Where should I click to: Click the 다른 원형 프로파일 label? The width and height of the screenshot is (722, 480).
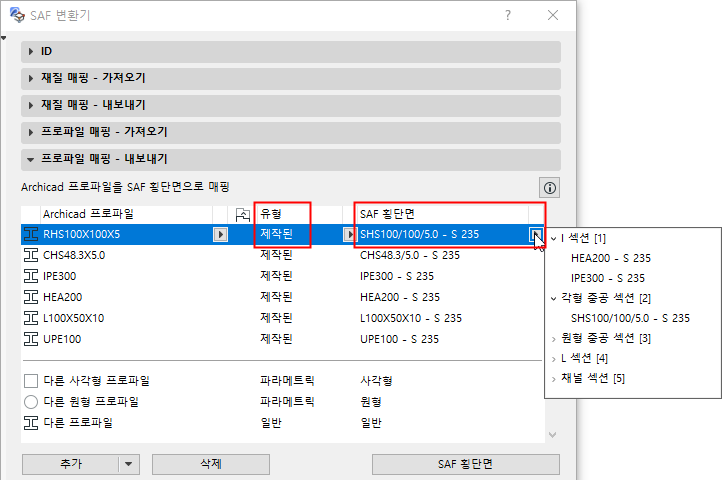coord(91,402)
